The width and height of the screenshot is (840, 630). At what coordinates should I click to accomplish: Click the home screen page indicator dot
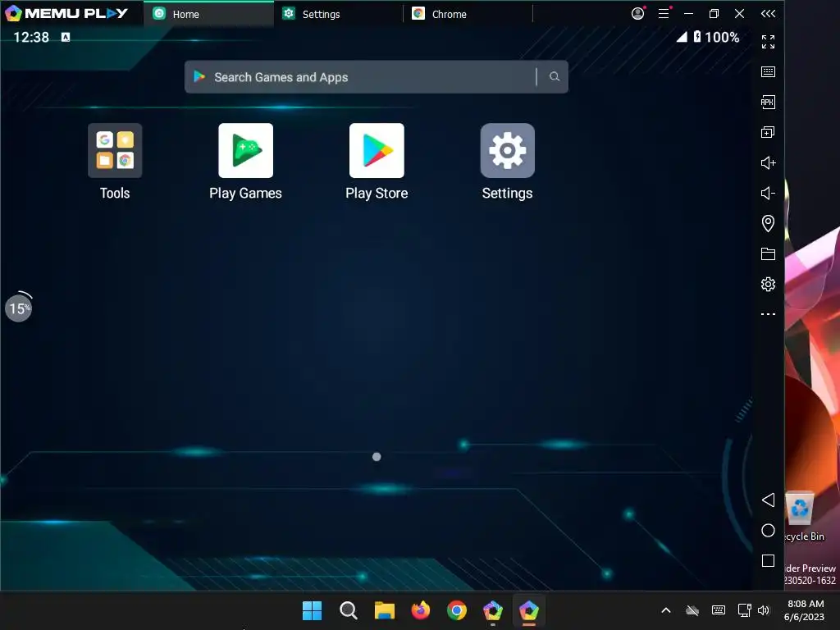pyautogui.click(x=377, y=456)
